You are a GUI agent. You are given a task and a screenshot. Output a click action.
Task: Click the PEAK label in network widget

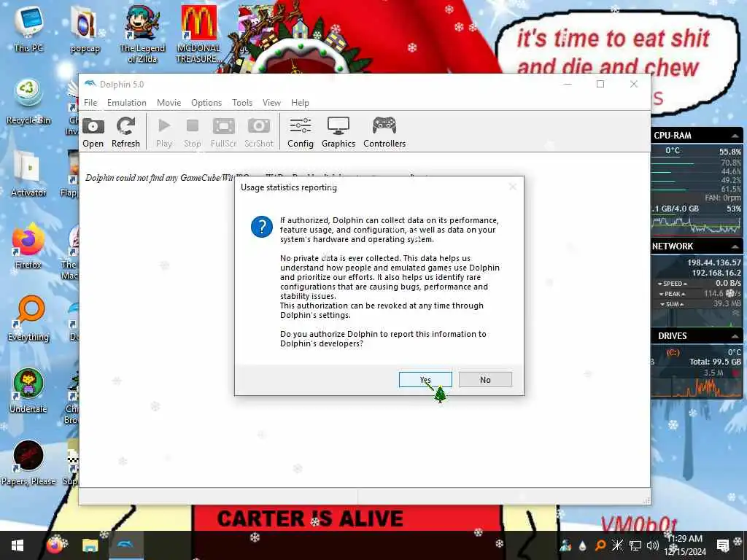click(672, 294)
